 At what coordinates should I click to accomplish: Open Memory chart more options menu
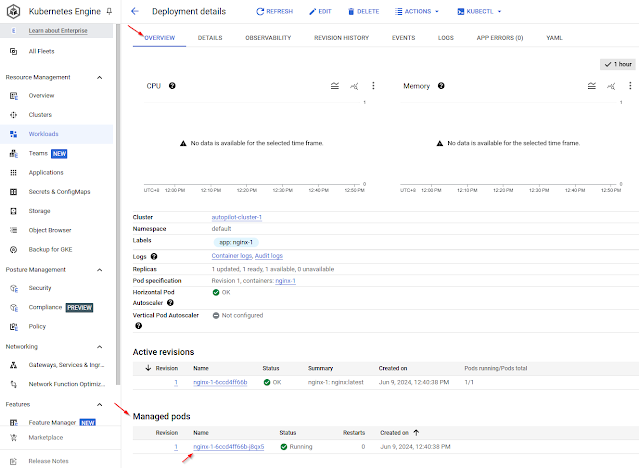[629, 87]
